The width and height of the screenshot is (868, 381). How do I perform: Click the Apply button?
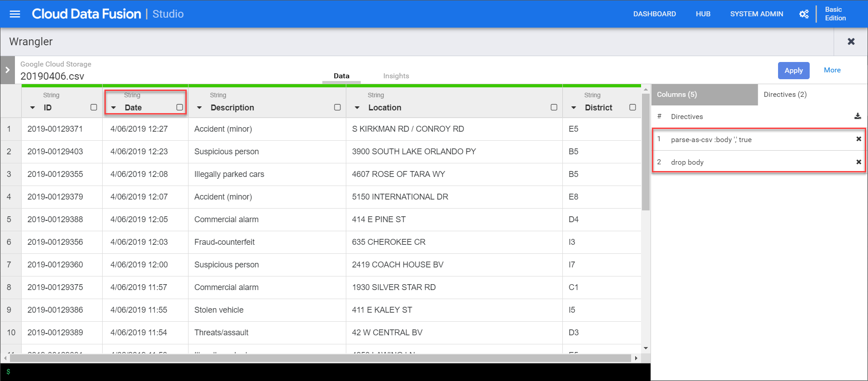tap(793, 71)
